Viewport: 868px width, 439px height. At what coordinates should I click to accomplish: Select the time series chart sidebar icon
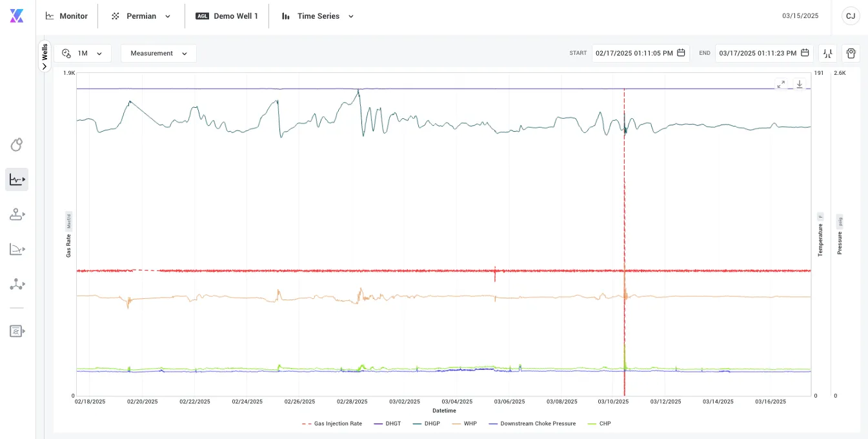point(17,179)
